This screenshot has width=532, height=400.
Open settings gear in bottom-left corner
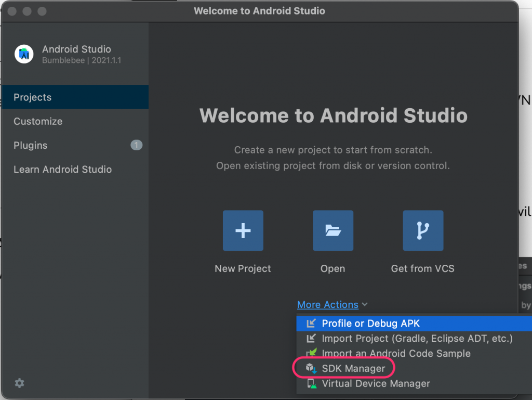pyautogui.click(x=19, y=383)
